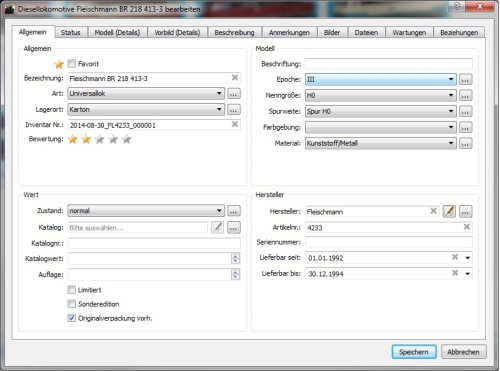This screenshot has width=500, height=371.
Task: Toggle the Favorit checkbox
Action: tap(72, 63)
